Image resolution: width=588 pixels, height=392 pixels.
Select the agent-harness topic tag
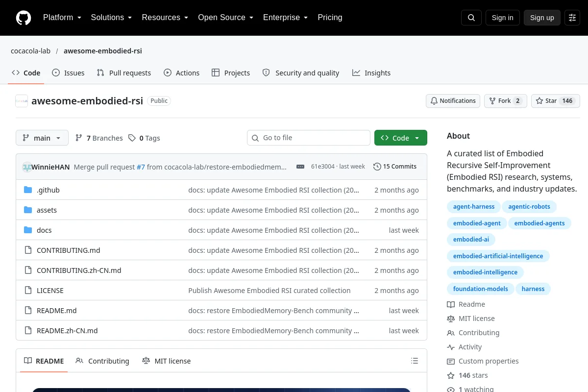[x=474, y=207]
